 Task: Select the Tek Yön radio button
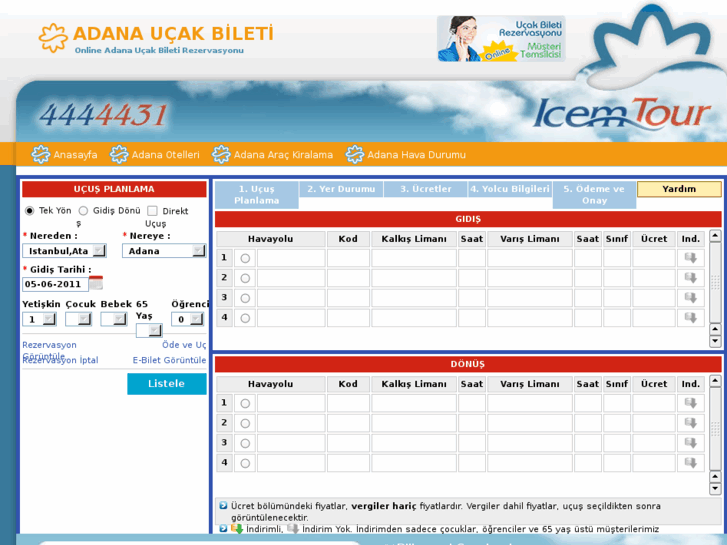point(30,211)
